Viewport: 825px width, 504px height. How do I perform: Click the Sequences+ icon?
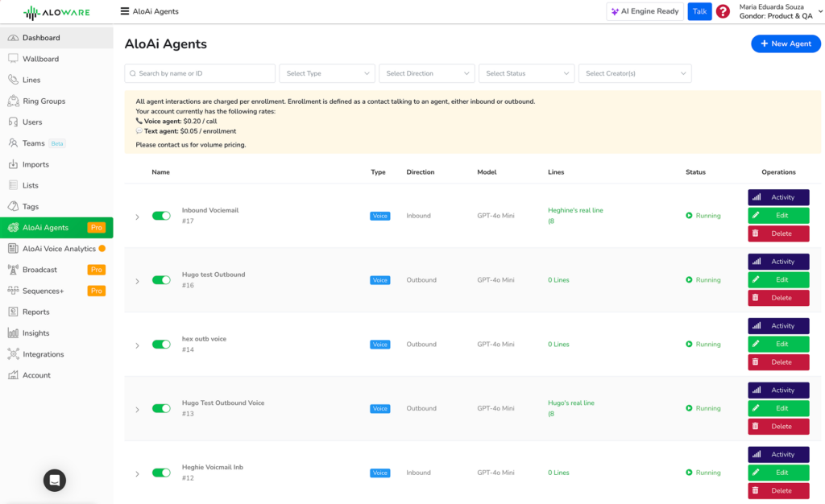click(x=13, y=291)
